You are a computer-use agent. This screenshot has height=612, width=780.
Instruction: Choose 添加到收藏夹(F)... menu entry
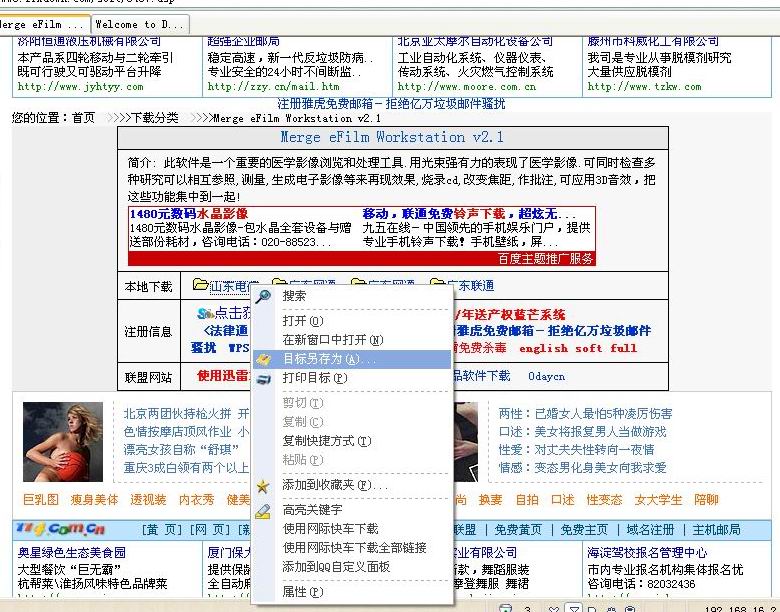pos(352,485)
